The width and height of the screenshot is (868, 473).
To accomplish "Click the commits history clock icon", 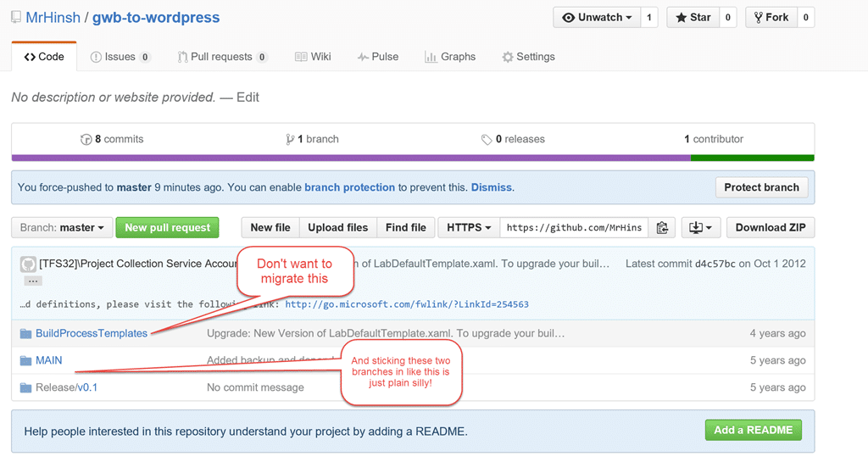I will (x=86, y=140).
